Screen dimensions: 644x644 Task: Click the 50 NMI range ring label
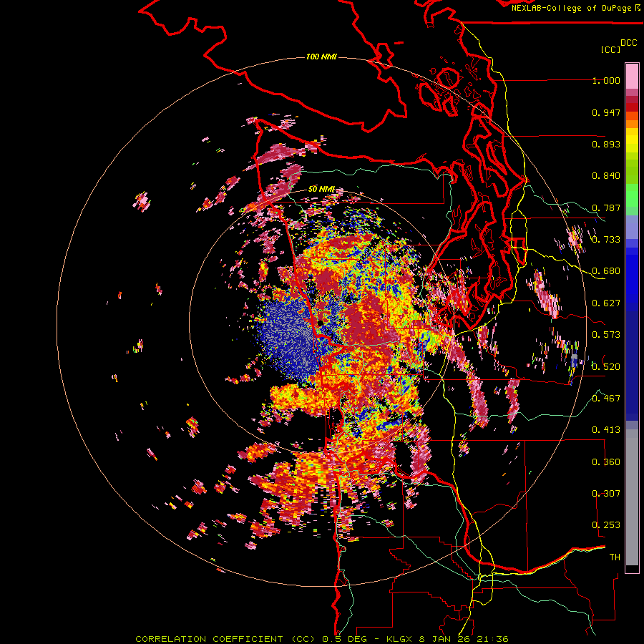click(321, 190)
